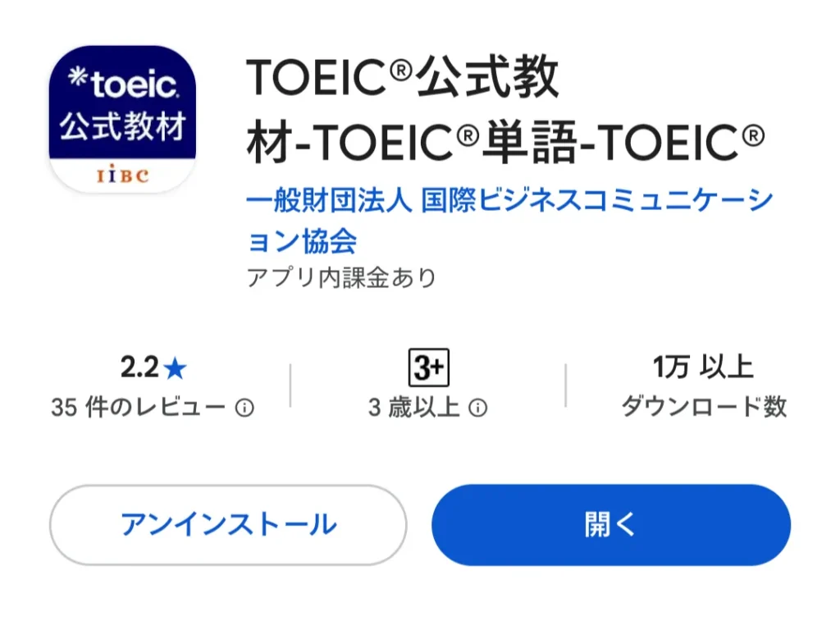Tap the 3+ content rating badge
840x630 pixels.
point(428,367)
